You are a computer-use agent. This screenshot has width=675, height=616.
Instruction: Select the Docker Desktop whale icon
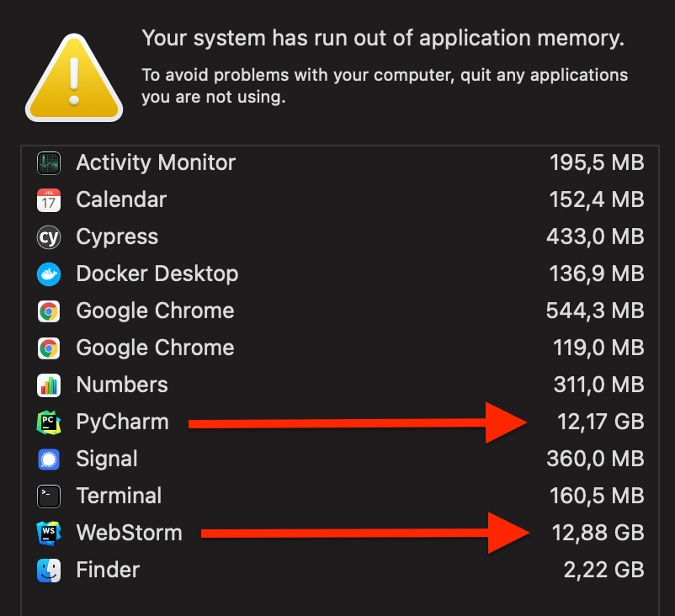pyautogui.click(x=49, y=274)
